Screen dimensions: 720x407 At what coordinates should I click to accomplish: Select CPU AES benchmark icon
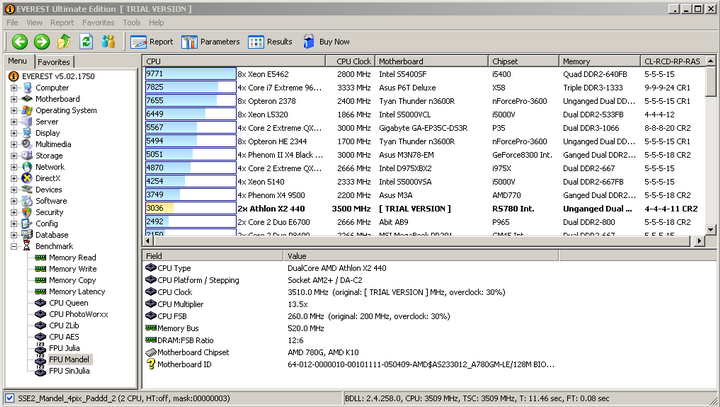[x=40, y=337]
